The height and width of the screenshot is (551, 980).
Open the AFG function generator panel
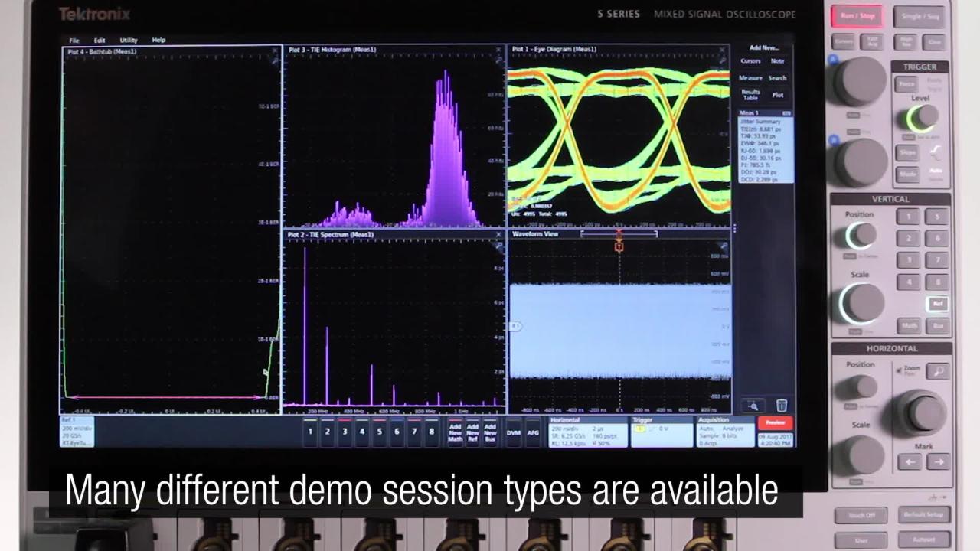534,432
